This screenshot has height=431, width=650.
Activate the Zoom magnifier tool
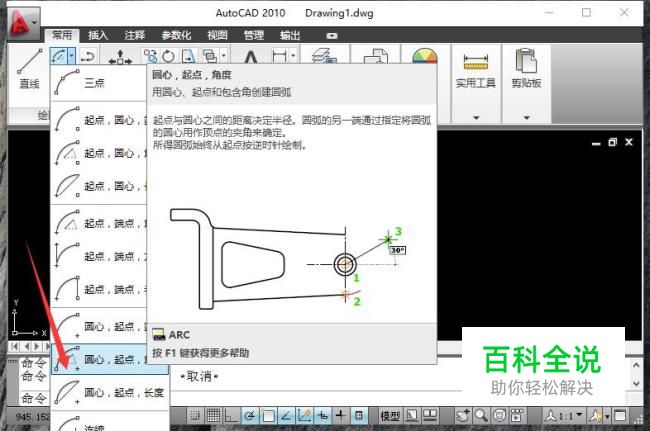coord(481,416)
